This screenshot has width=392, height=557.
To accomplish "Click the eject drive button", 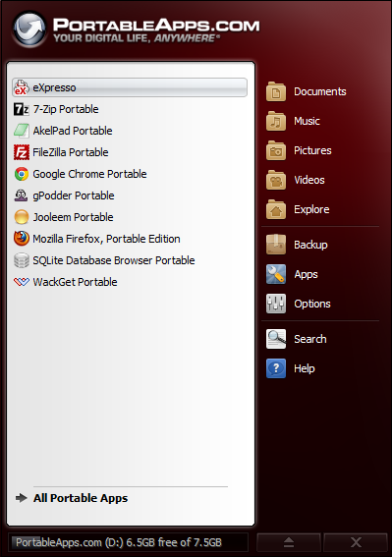I will tap(289, 542).
